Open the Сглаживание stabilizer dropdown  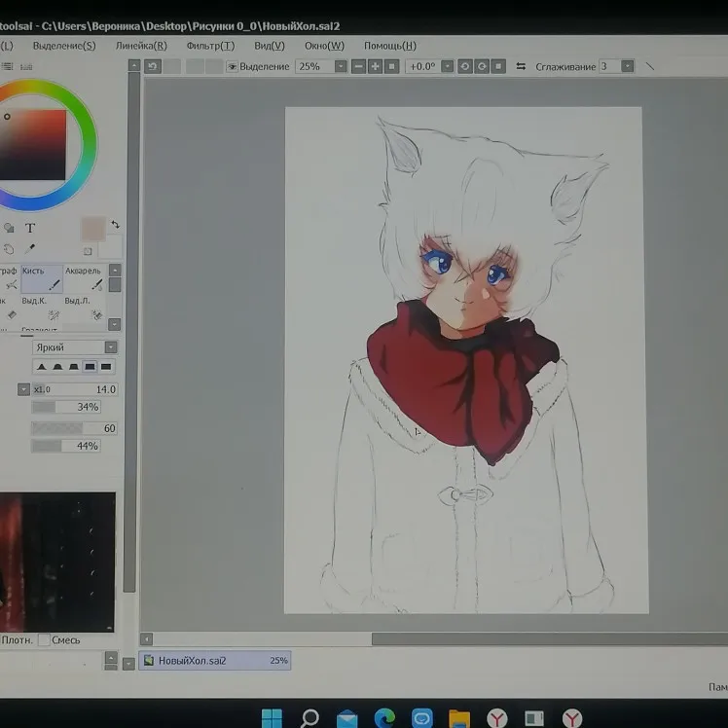click(x=627, y=66)
